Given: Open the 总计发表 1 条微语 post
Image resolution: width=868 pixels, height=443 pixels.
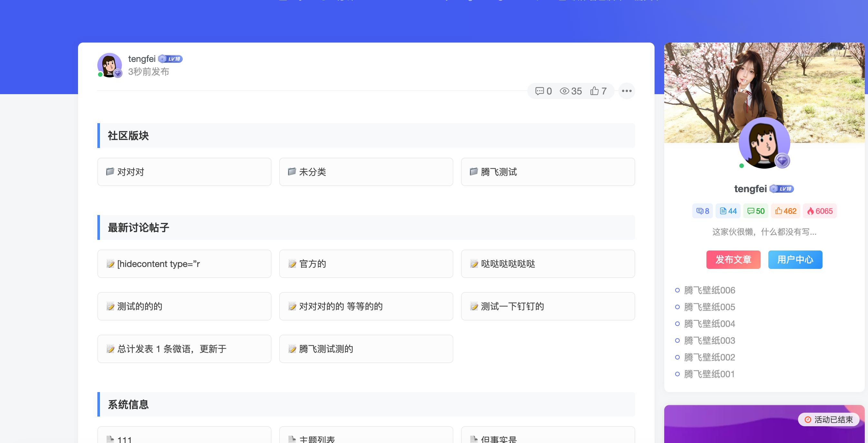Looking at the screenshot, I should point(184,349).
